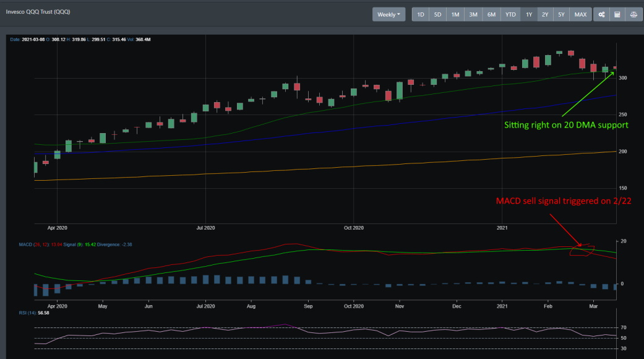The width and height of the screenshot is (644, 359).
Task: Click the Date 2021-03-08 readout
Action: point(27,40)
